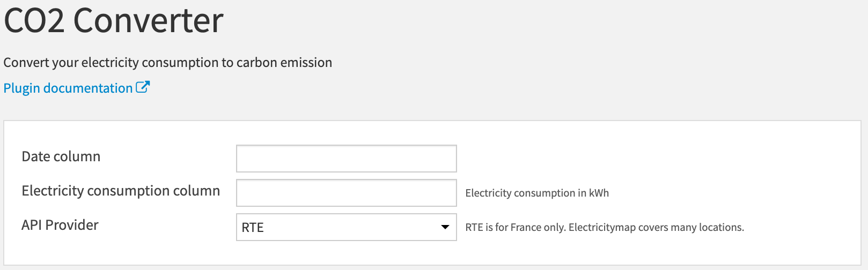This screenshot has width=868, height=270.
Task: Click the "API Provider" label
Action: (60, 225)
